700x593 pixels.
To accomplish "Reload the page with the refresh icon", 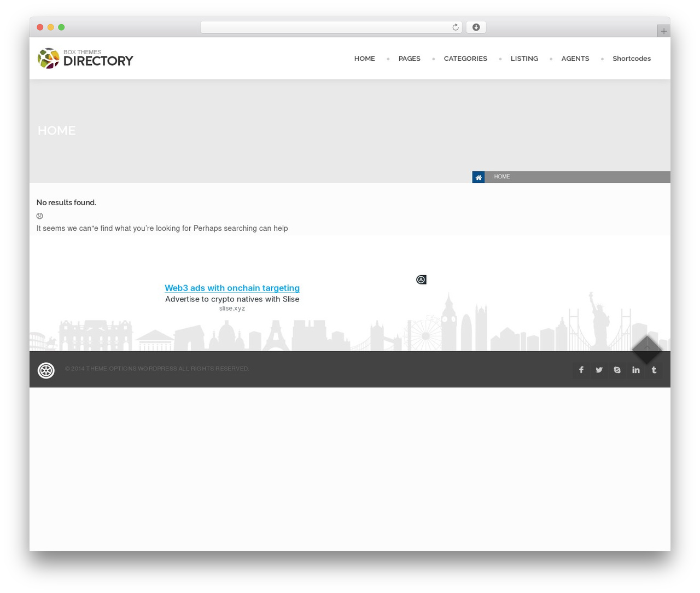I will 455,27.
